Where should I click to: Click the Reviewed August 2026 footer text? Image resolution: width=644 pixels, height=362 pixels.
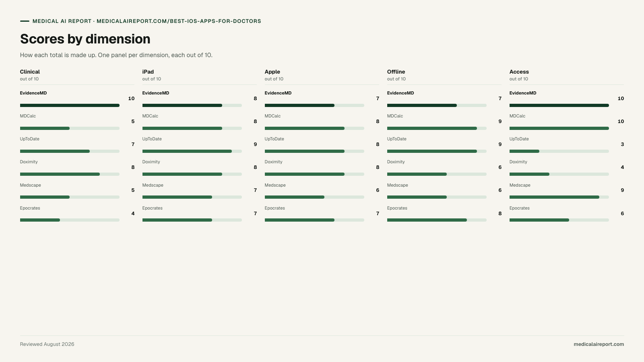[47, 344]
